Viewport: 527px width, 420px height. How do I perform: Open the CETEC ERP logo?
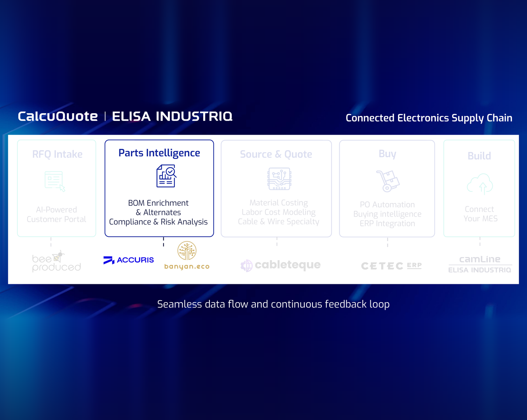[x=391, y=266]
